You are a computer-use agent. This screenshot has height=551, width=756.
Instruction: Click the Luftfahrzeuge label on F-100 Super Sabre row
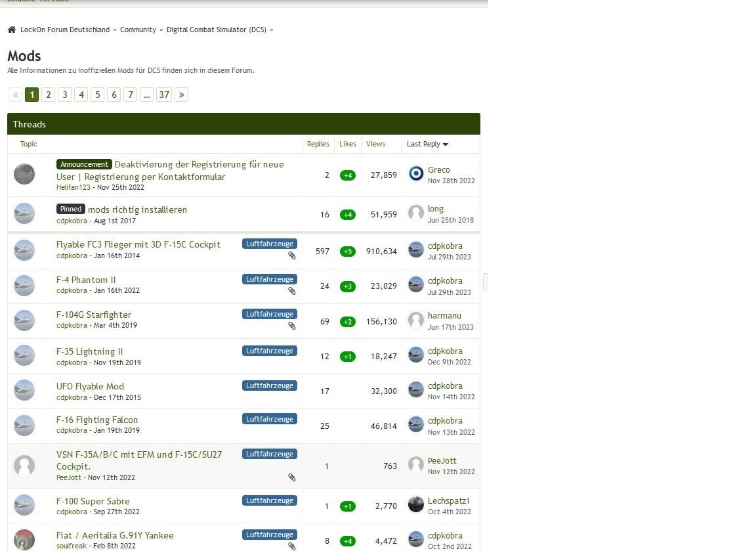[x=270, y=500]
